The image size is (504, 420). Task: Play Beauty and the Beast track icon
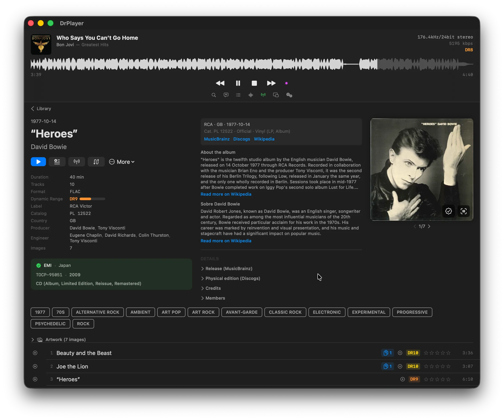pos(35,353)
